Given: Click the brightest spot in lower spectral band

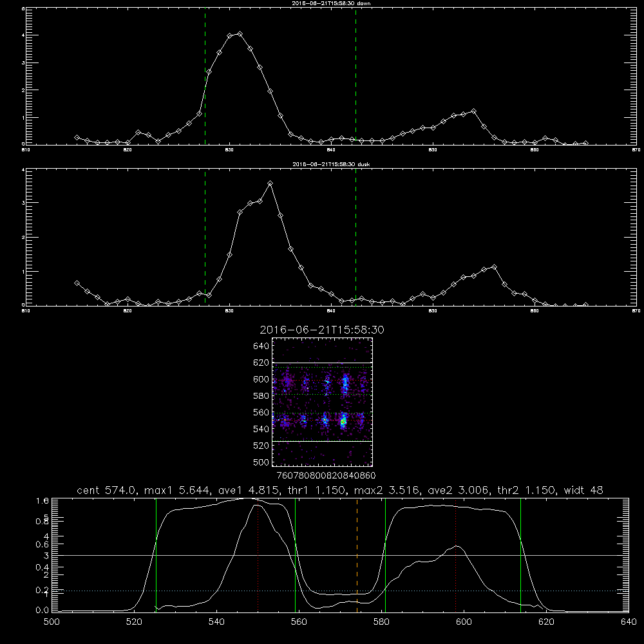Looking at the screenshot, I should 344,421.
